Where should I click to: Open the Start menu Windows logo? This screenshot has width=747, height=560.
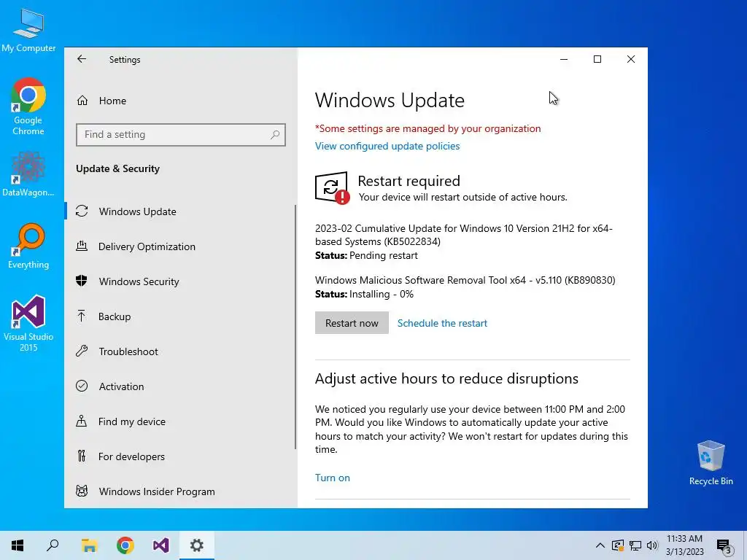pyautogui.click(x=18, y=545)
